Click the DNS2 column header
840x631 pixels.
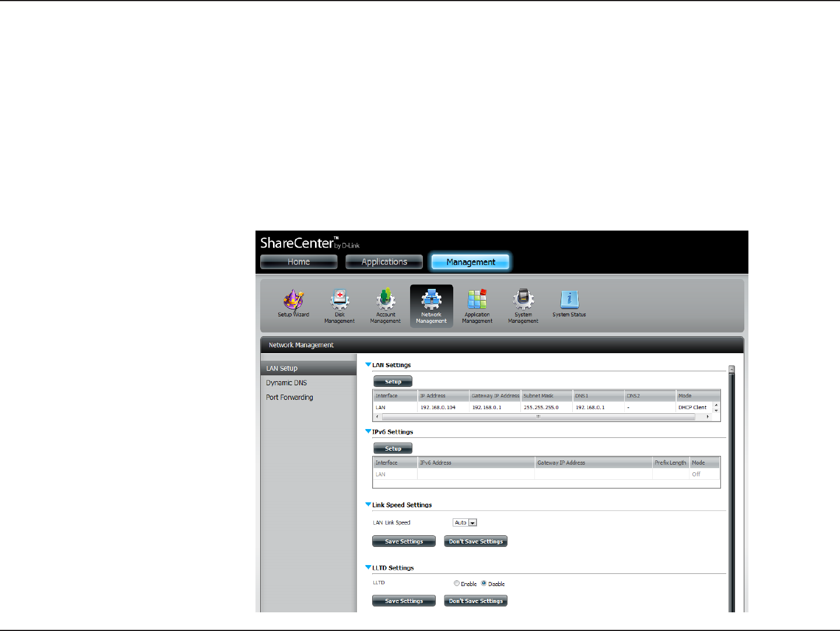click(x=650, y=396)
